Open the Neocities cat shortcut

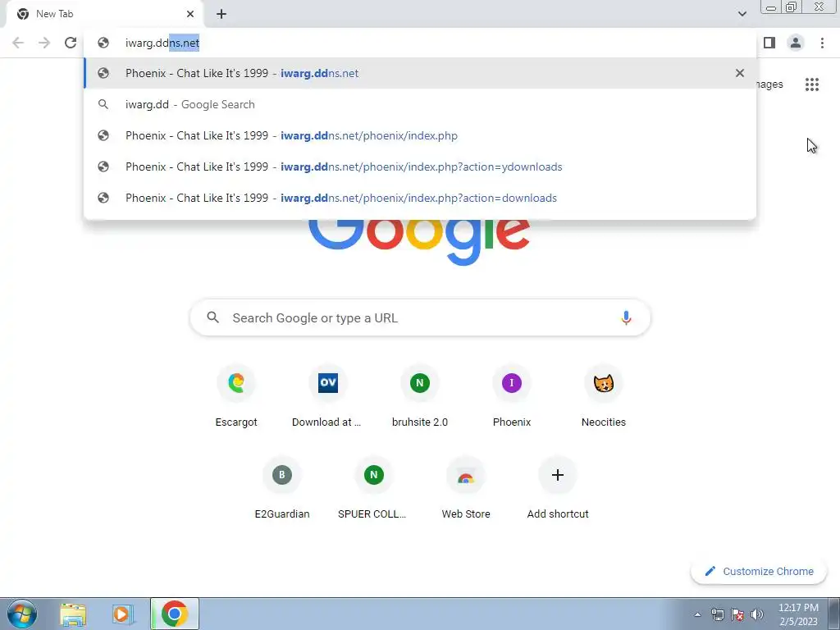[604, 396]
